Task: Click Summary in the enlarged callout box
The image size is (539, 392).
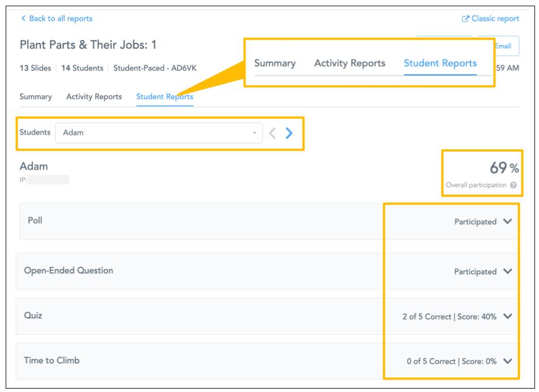Action: click(x=275, y=63)
